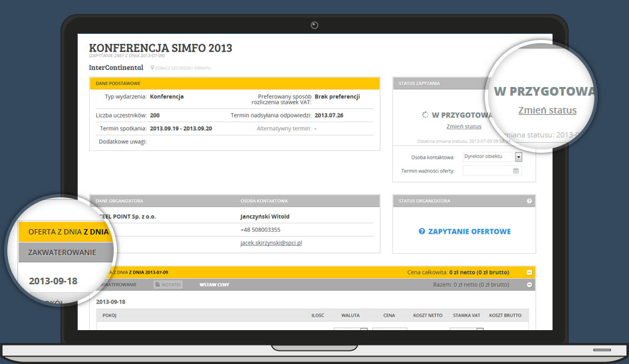Open the Osoba kontaktowa dropdown arrow

(518, 157)
